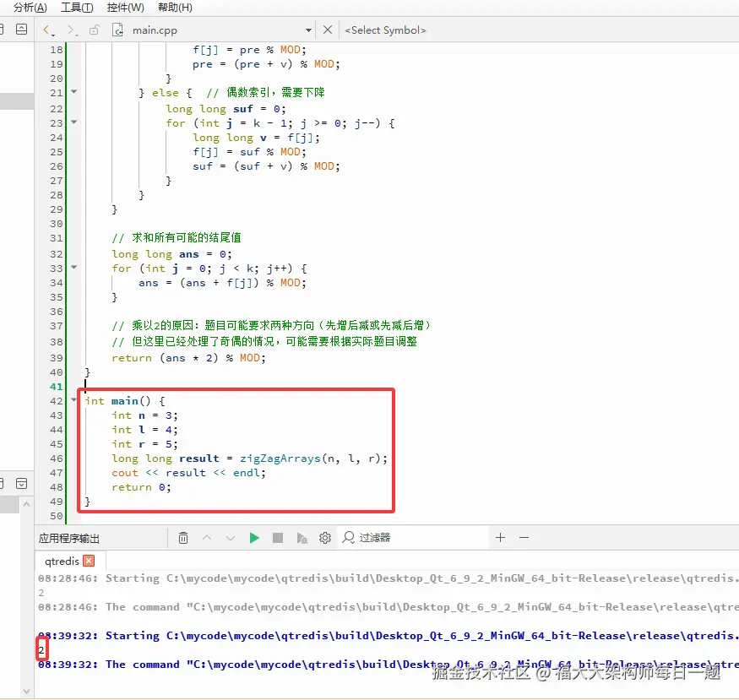Open application output settings gear

click(x=325, y=538)
